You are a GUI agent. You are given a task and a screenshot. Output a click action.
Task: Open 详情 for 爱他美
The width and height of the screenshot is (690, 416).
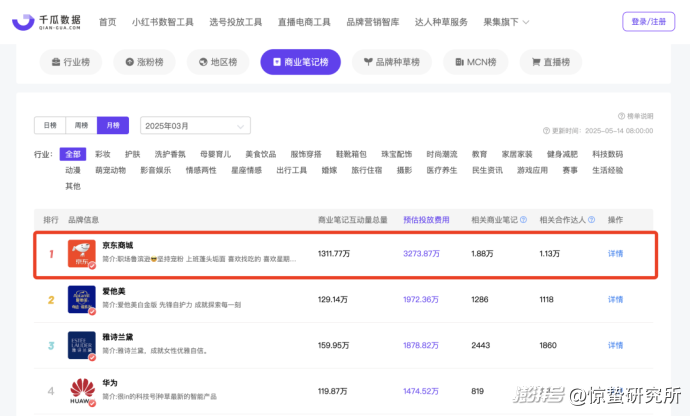point(615,299)
